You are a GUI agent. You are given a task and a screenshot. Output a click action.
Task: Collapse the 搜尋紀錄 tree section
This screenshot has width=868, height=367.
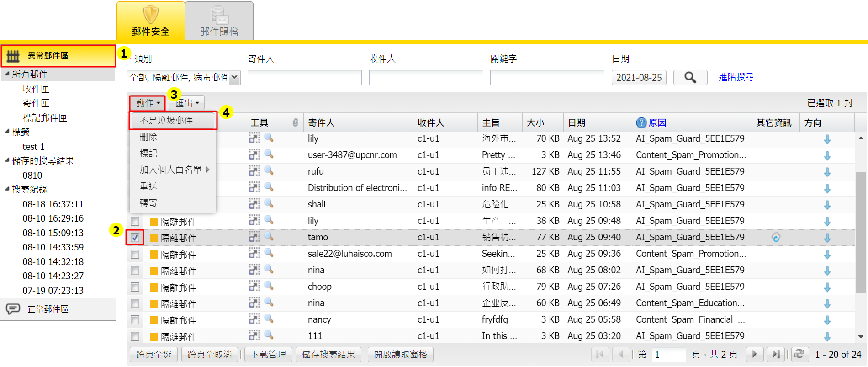pos(7,189)
